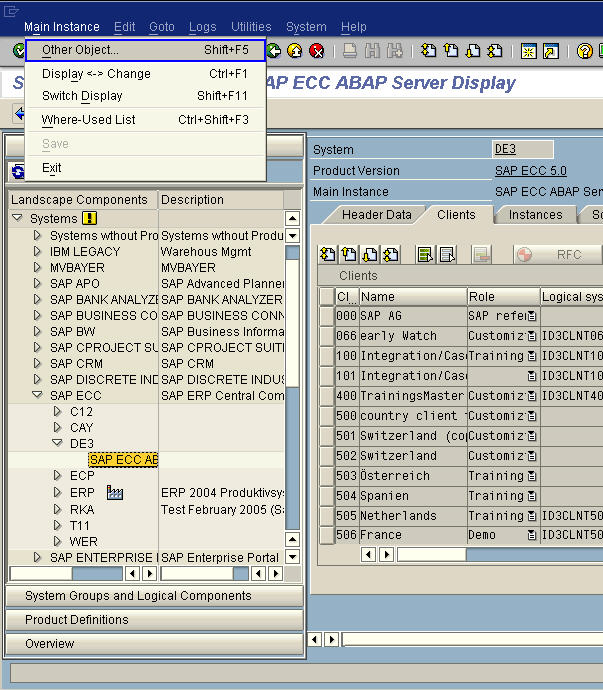This screenshot has width=603, height=690.
Task: Click the row selector for client 503 Österreich
Action: click(x=327, y=476)
